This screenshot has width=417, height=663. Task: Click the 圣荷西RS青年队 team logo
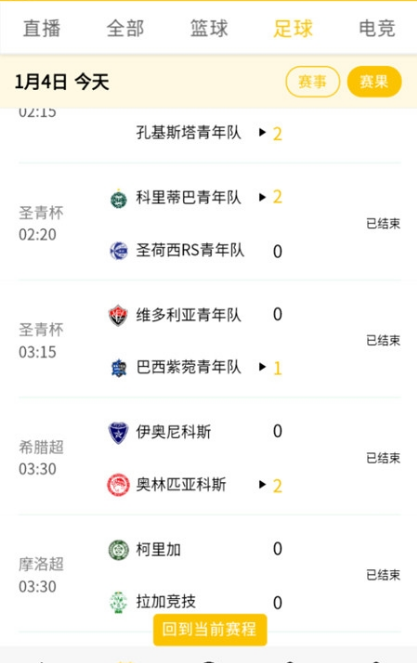click(x=118, y=251)
